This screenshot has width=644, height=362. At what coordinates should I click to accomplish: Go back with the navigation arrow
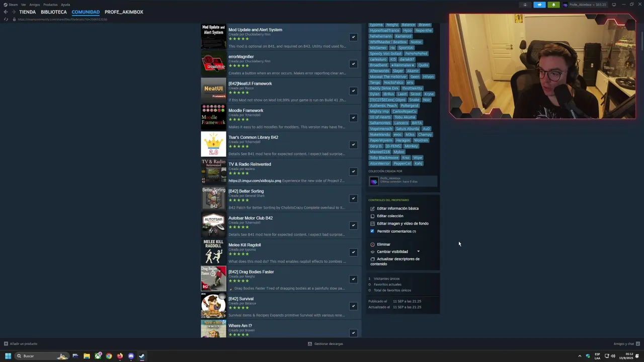coord(6,12)
